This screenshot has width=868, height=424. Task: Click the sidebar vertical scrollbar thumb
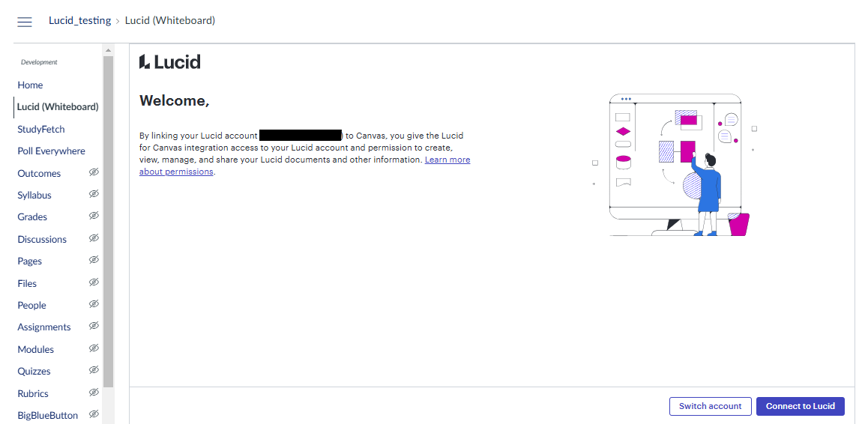pos(108,222)
